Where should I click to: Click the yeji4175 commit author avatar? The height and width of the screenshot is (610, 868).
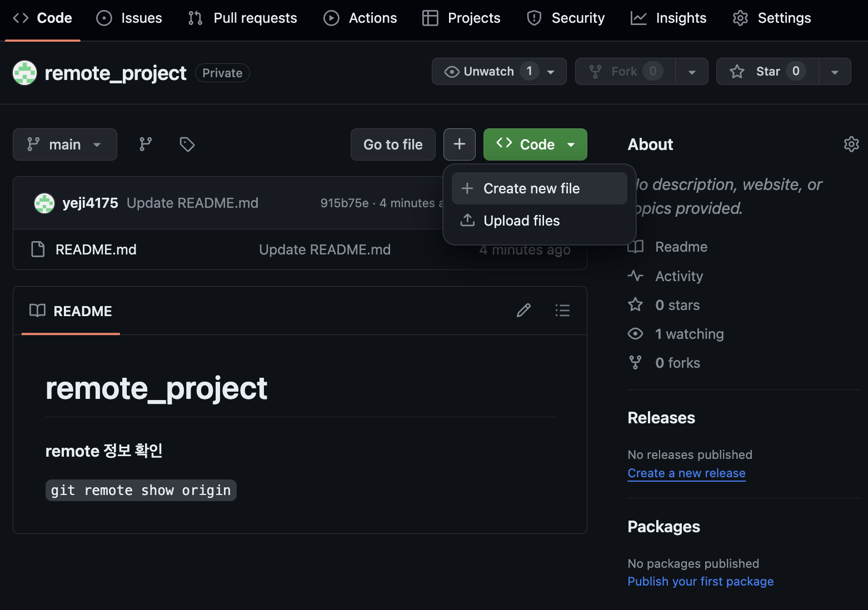44,203
